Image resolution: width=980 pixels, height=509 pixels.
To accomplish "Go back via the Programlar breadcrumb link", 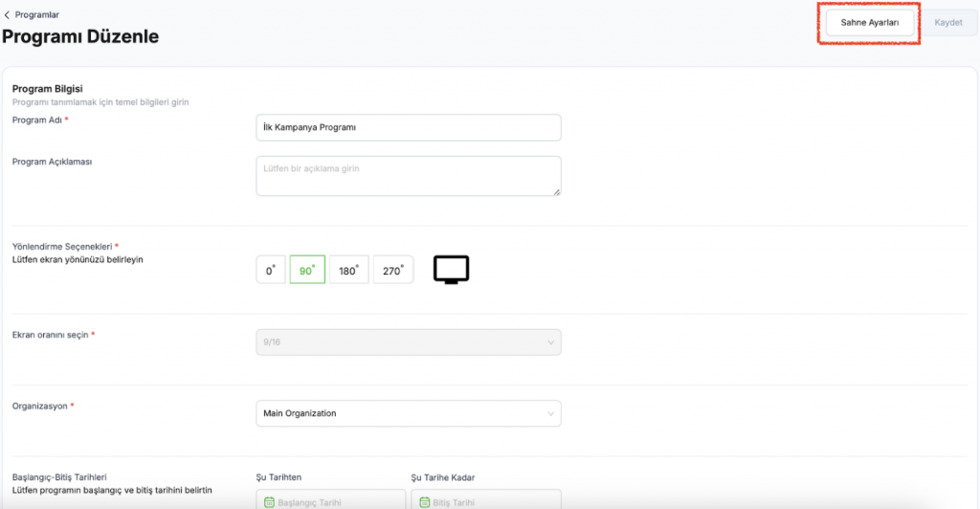I will pyautogui.click(x=37, y=15).
